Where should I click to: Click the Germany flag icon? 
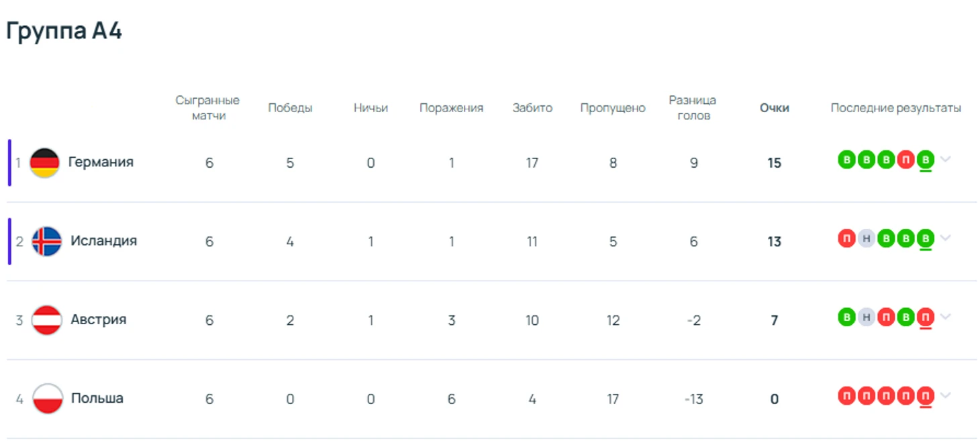coord(45,162)
